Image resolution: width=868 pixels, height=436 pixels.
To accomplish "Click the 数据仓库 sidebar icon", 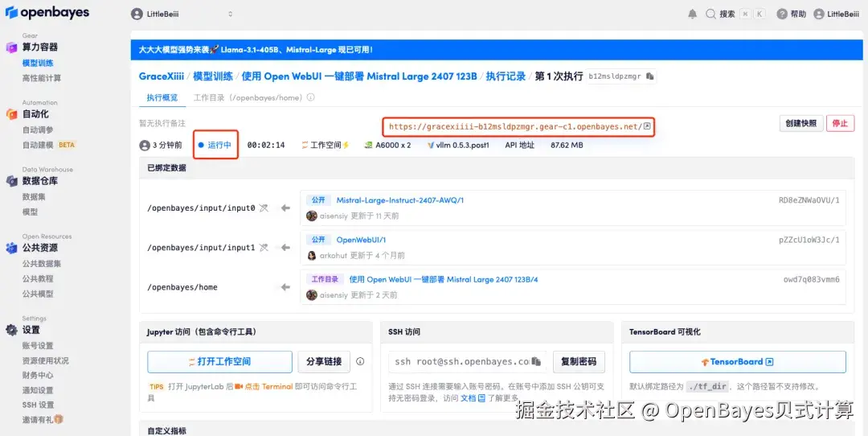I will (11, 181).
